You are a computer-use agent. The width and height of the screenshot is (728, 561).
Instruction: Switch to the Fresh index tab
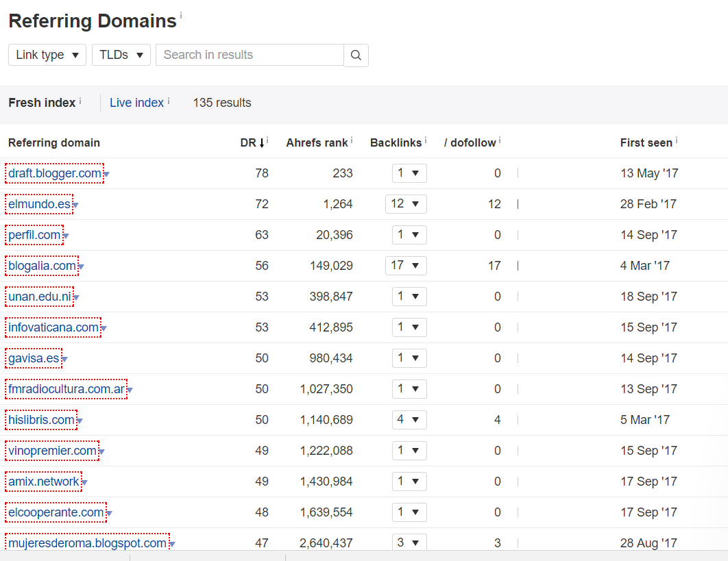(x=42, y=103)
